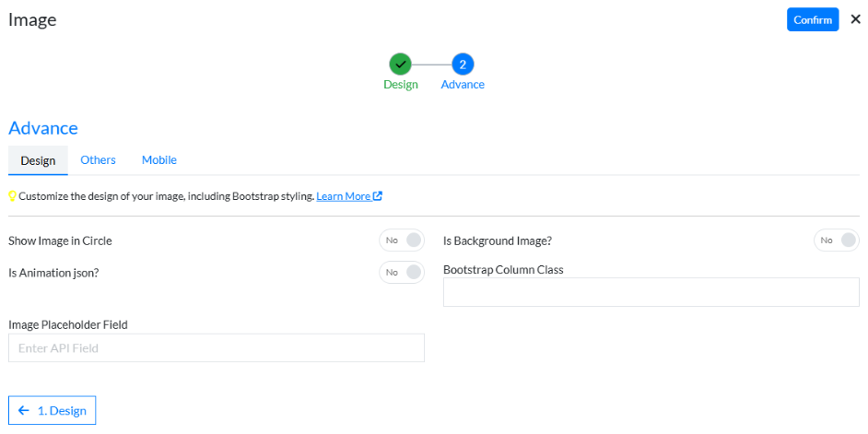The height and width of the screenshot is (434, 868).
Task: Open the Learn More link
Action: (344, 196)
